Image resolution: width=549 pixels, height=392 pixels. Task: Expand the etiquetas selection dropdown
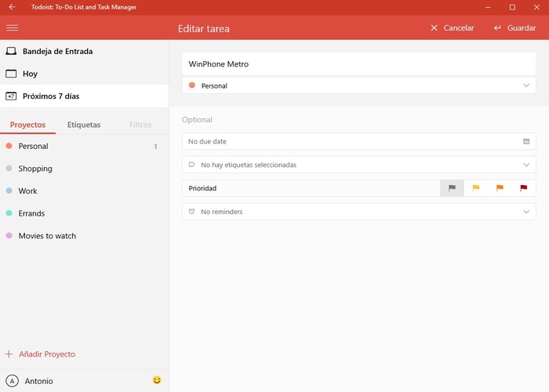(x=526, y=165)
